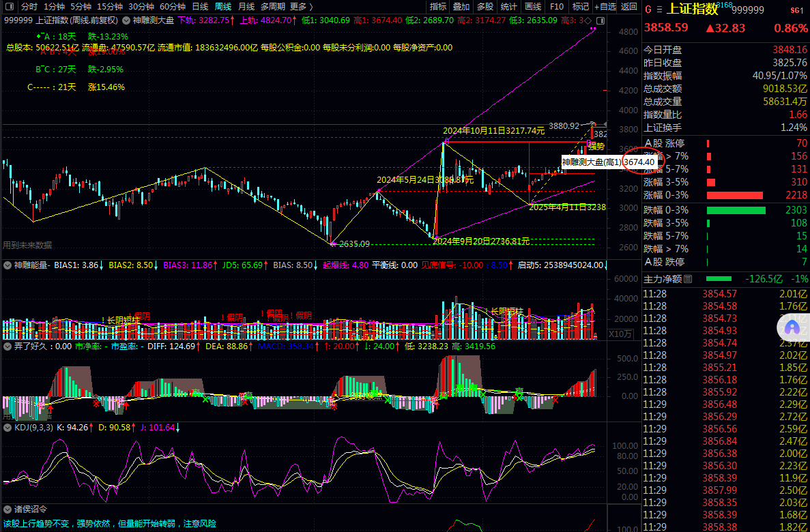Expand the 神雕能量 indicator dropdown
This screenshot has width=810, height=532.
pyautogui.click(x=8, y=265)
